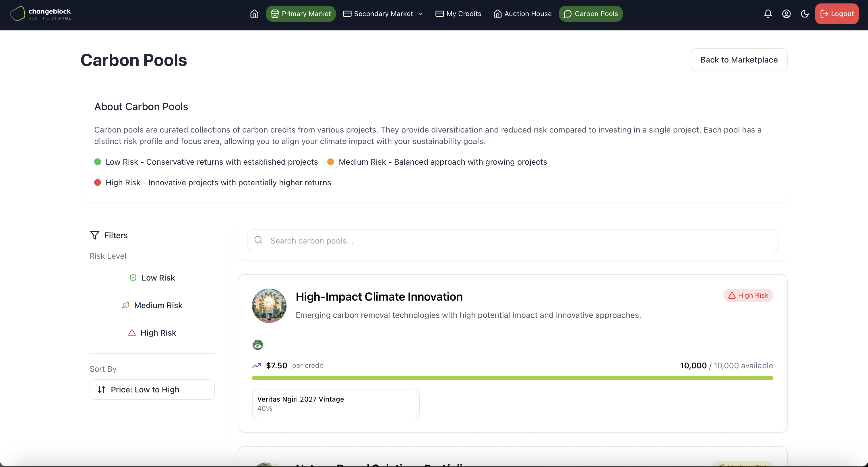
Task: Click the Primary Market store icon
Action: pos(275,14)
